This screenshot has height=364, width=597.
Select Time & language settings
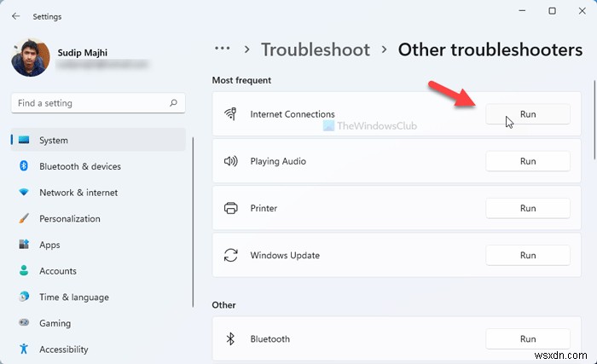[x=73, y=298]
